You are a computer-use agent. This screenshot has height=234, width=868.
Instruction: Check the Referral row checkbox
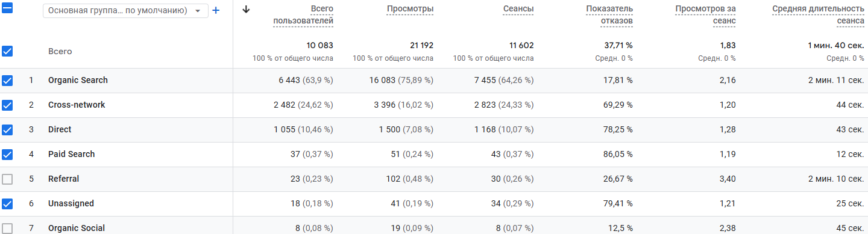(7, 179)
